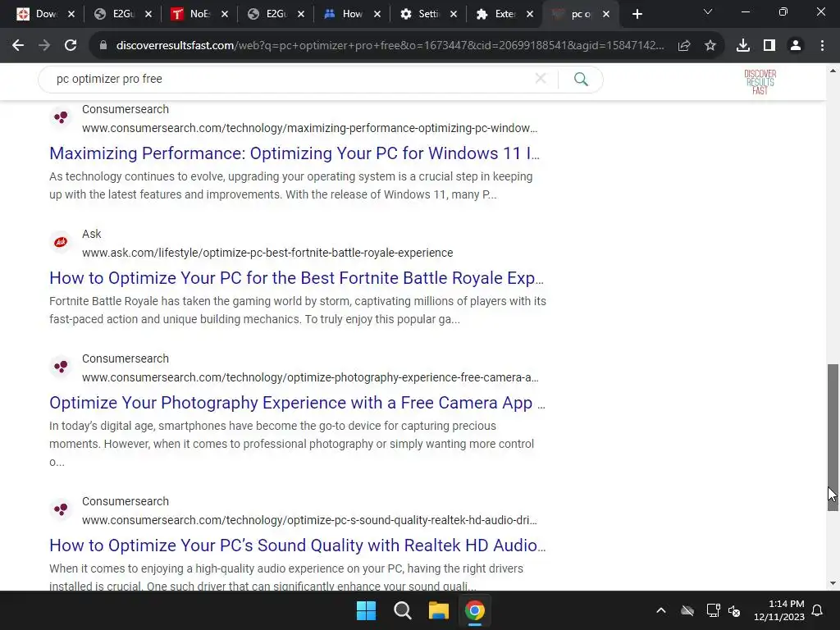Click the Discover Results Fast logo
Image resolution: width=840 pixels, height=630 pixels.
[760, 82]
